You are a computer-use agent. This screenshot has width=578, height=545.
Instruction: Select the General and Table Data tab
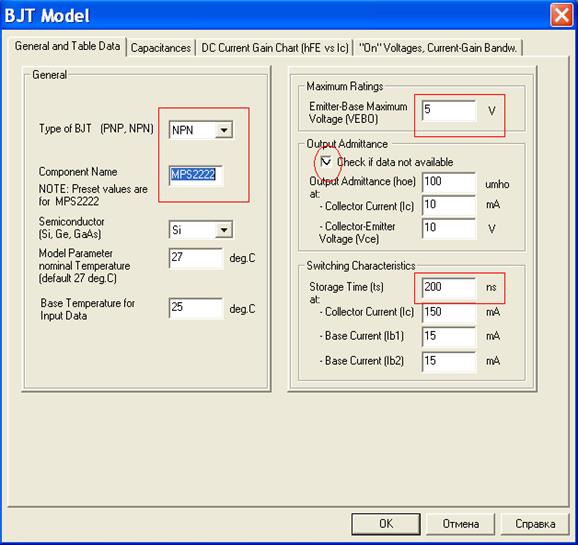click(67, 46)
